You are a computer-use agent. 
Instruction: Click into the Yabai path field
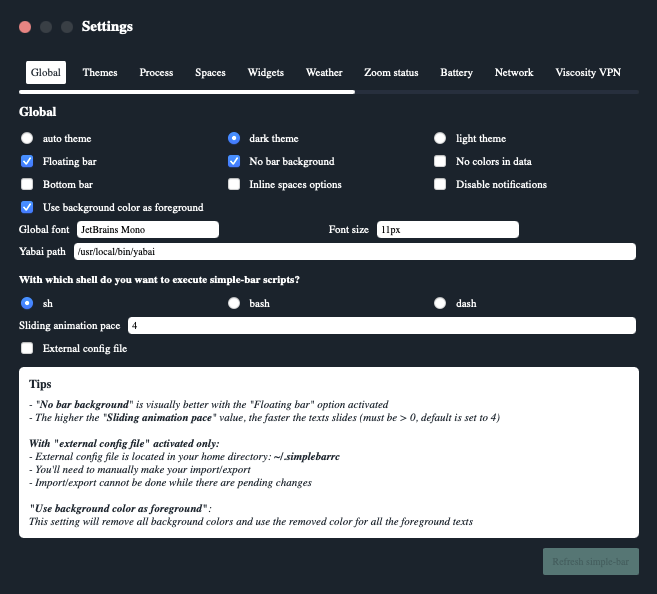[x=355, y=252]
